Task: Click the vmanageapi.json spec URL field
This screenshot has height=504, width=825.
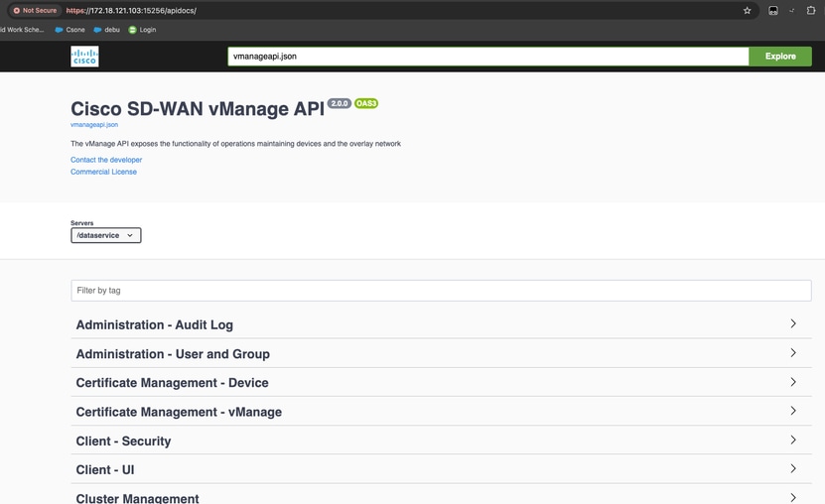Action: point(487,57)
